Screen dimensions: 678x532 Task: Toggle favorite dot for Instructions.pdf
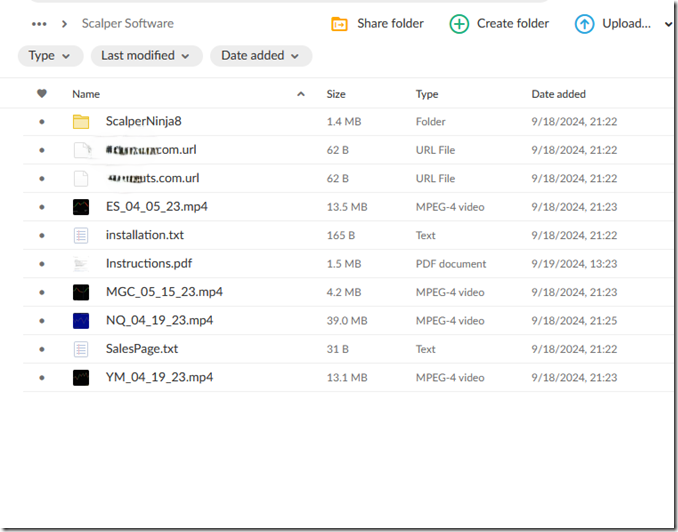click(x=42, y=264)
